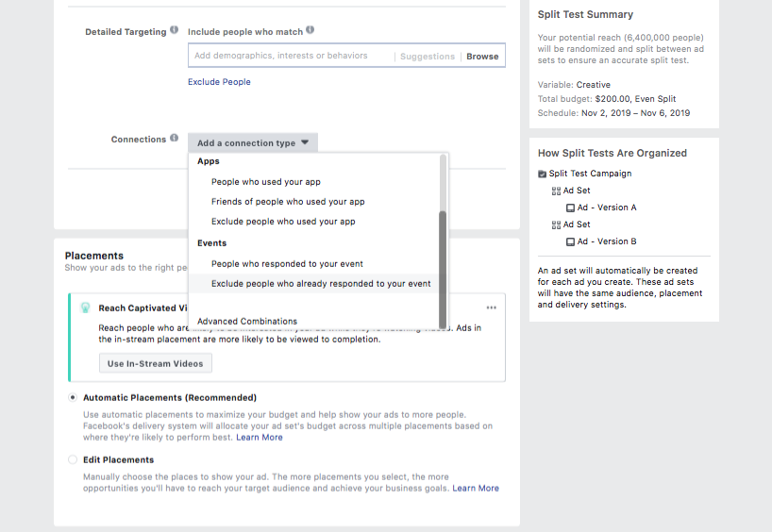Click the lightbulb icon in Reach Captivated tip
772x532 pixels.
pyautogui.click(x=85, y=308)
